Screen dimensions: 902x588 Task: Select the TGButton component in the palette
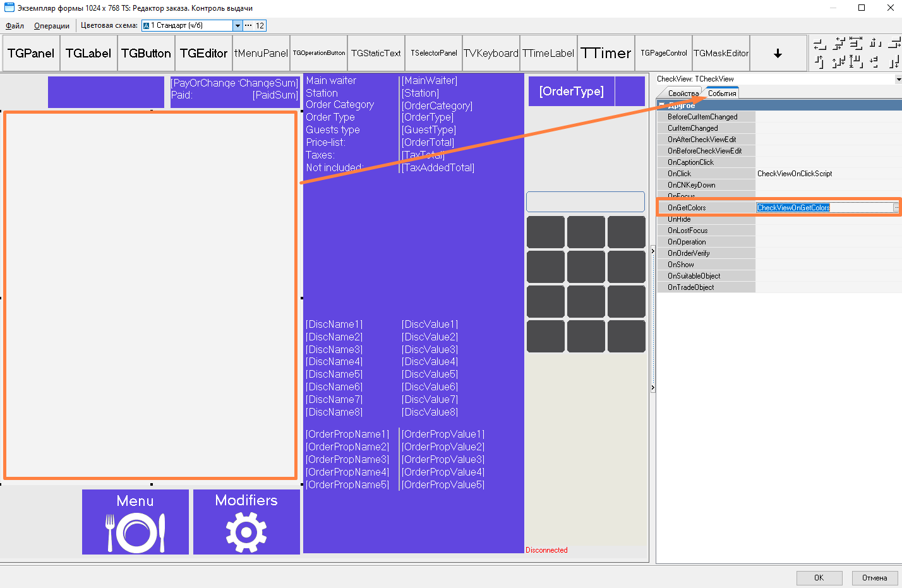pyautogui.click(x=146, y=54)
